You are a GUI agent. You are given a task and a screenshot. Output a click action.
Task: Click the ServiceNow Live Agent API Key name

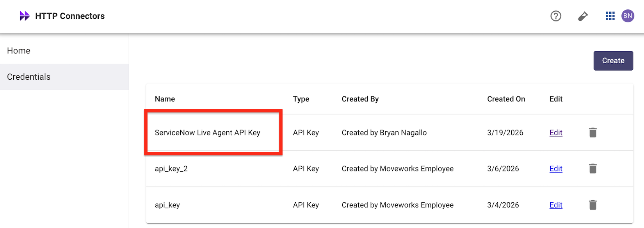coord(207,133)
